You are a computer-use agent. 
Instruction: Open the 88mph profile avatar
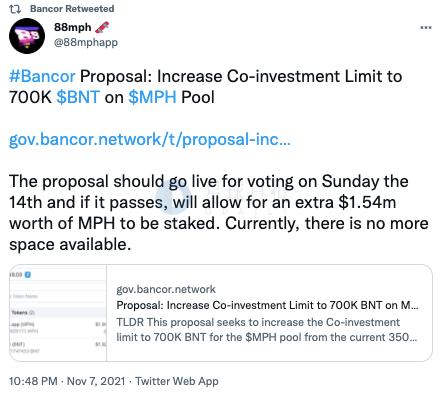27,36
